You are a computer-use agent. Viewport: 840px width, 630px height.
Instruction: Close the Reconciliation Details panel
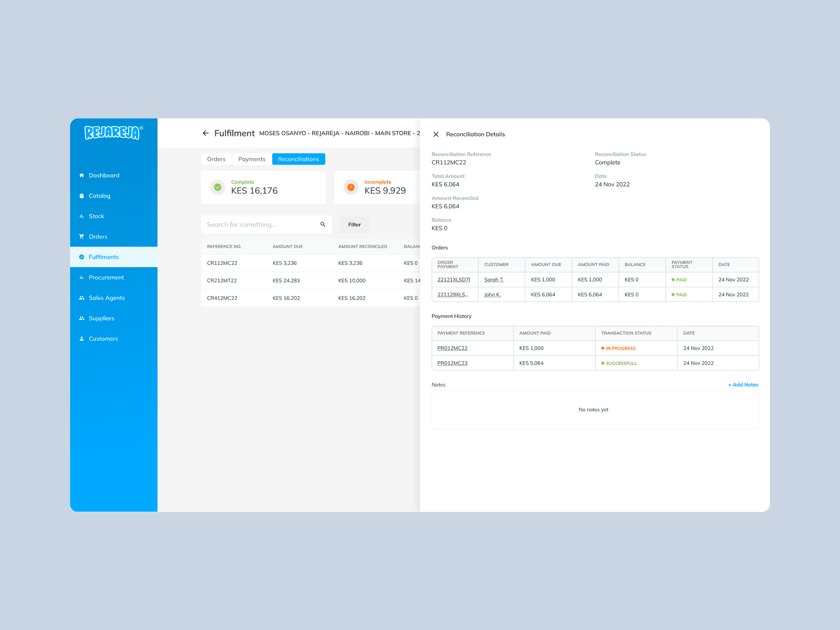coord(436,134)
